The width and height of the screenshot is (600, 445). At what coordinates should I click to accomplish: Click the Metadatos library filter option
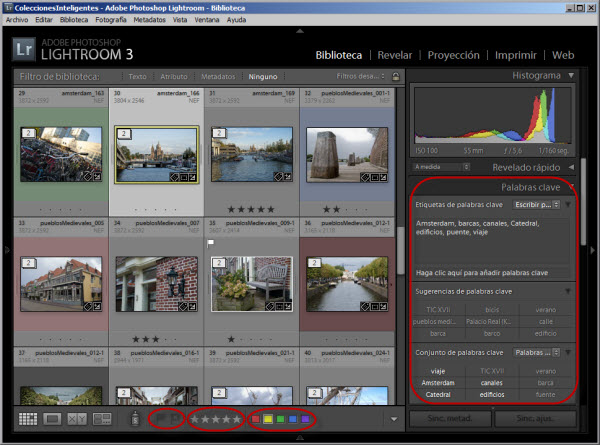(218, 77)
